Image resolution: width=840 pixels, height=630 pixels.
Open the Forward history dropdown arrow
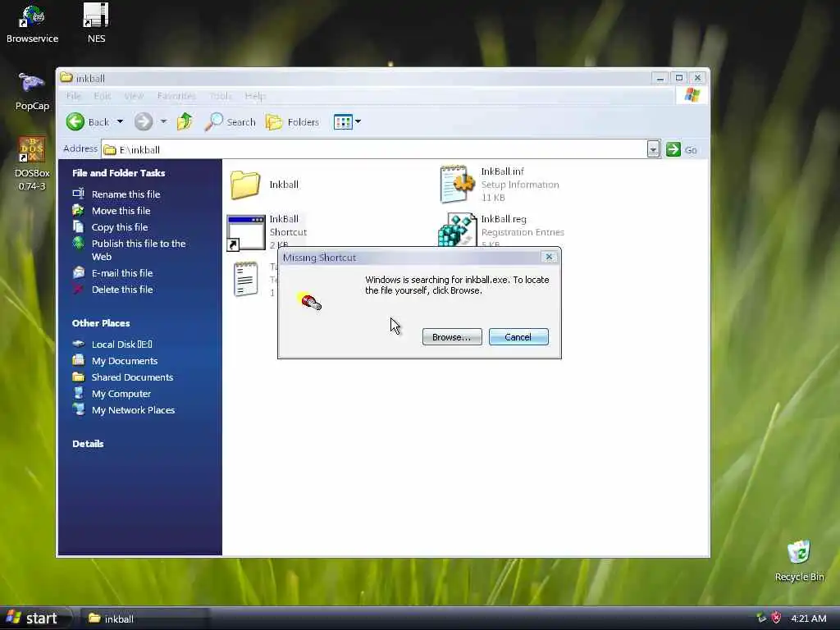pos(163,121)
